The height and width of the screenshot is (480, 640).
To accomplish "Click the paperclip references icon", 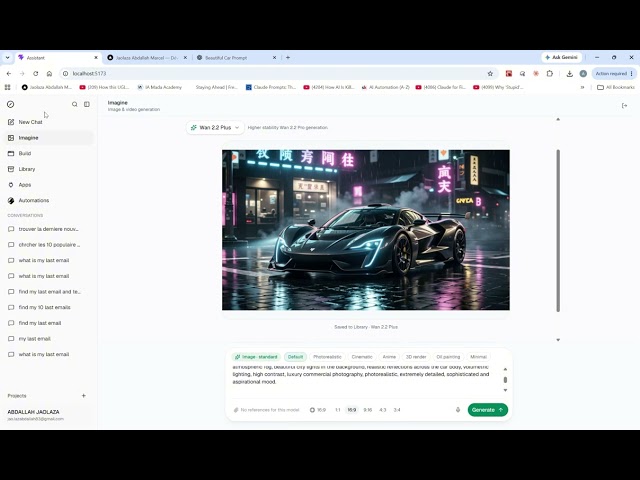I will tap(236, 410).
